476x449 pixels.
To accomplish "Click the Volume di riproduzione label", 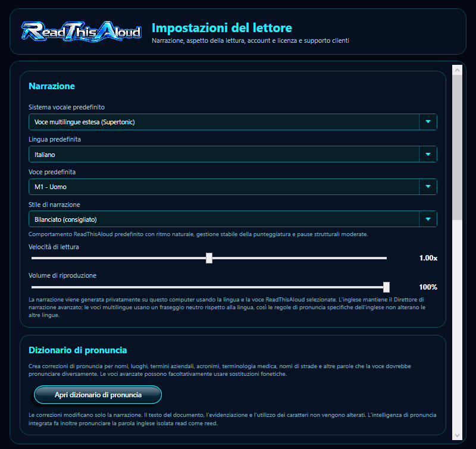I will [62, 275].
